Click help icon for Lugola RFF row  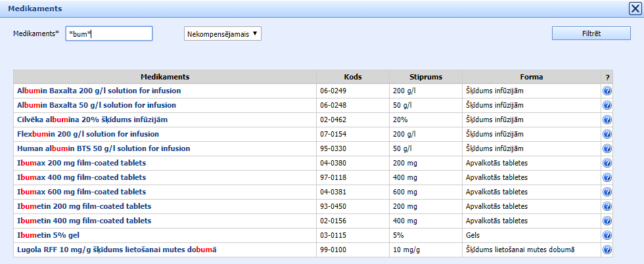[x=607, y=250]
